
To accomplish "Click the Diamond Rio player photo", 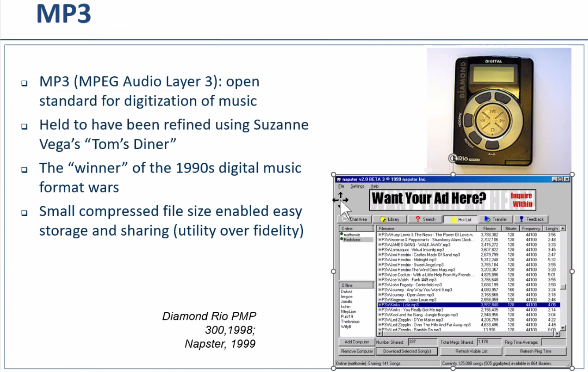I will [x=499, y=110].
